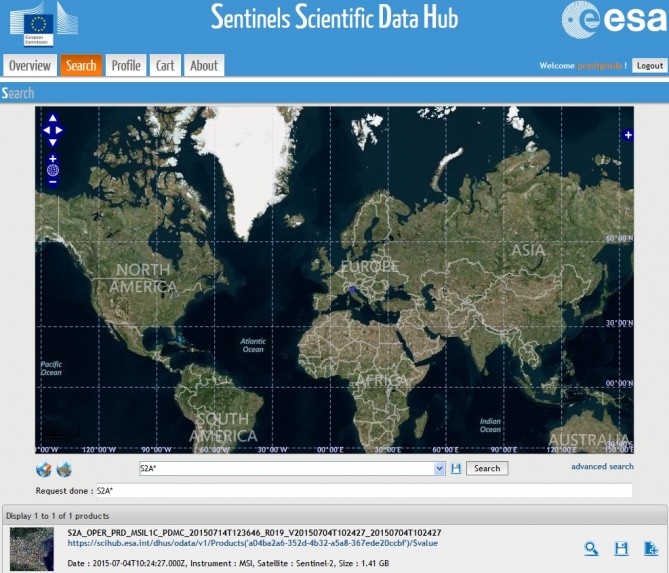669x573 pixels.
Task: Pan the map left with the arrow
Action: pos(46,130)
